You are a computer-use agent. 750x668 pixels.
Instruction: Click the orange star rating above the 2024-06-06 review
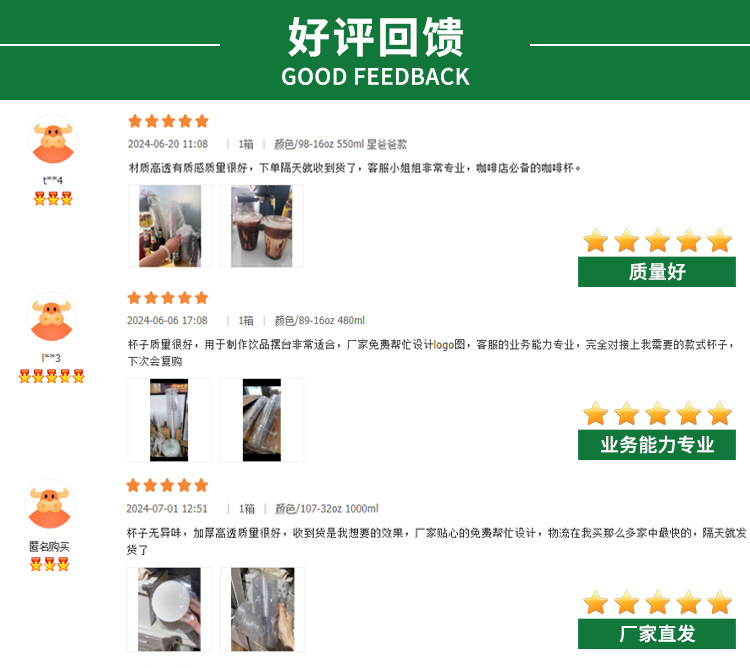pyautogui.click(x=168, y=298)
